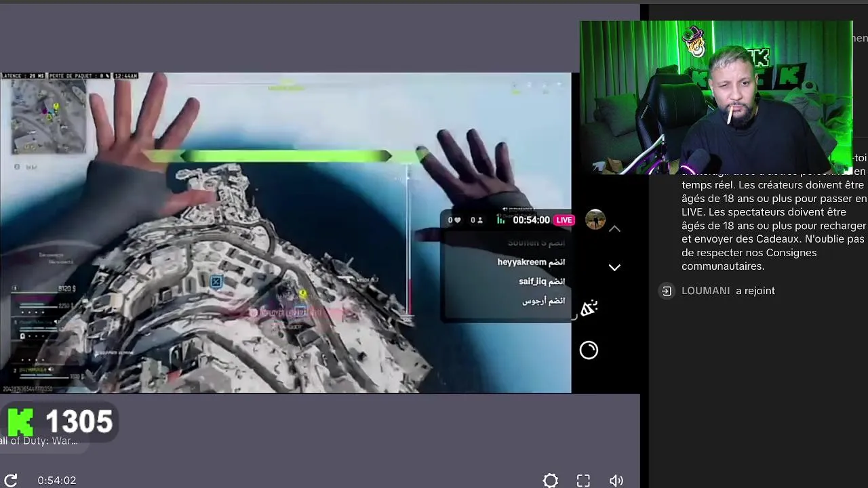The image size is (868, 488).
Task: Click the 00:54:00 live duration timer
Action: tap(531, 220)
